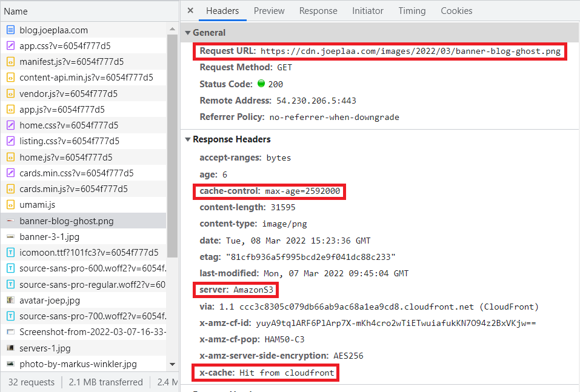Screen dimensions: 580x392
Task: Click the 2.1 MB transferred status entry
Action: tap(106, 382)
